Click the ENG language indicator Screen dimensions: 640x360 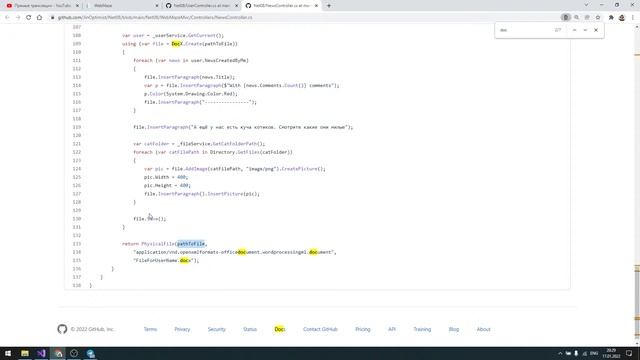[594, 353]
